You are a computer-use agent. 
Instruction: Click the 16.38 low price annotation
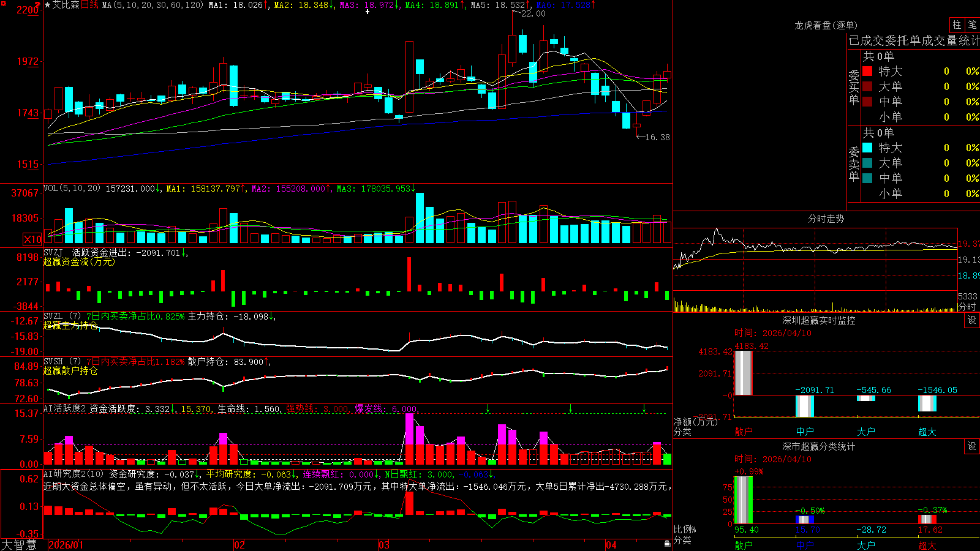click(658, 137)
